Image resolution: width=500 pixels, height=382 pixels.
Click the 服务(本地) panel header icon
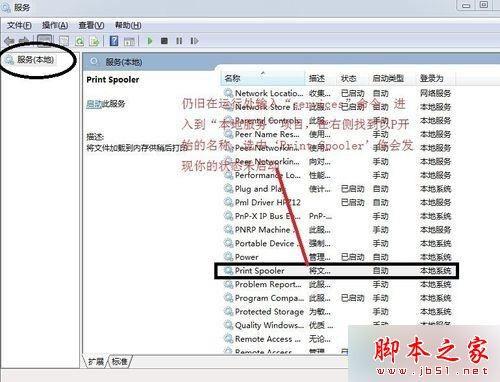tap(94, 61)
